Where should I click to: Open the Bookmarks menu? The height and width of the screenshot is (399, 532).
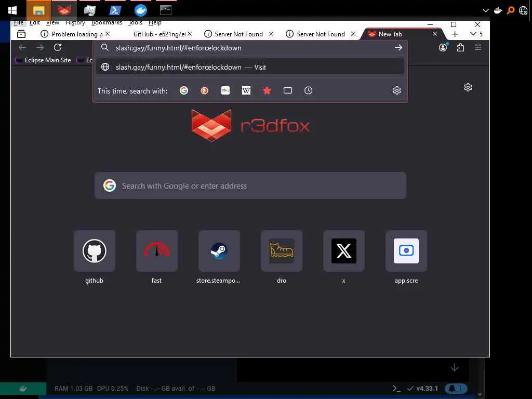pos(107,22)
